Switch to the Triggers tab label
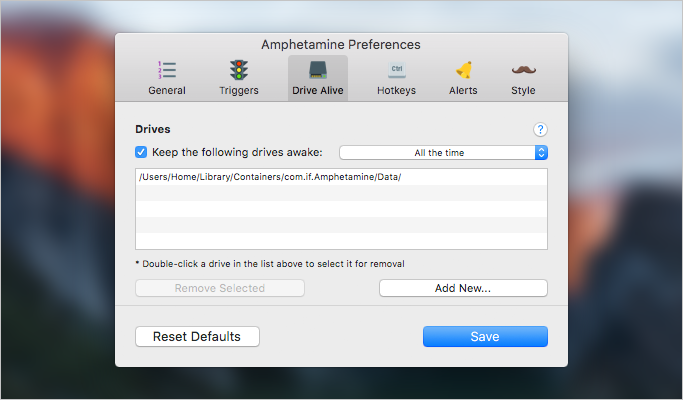Image resolution: width=683 pixels, height=400 pixels. 239,90
